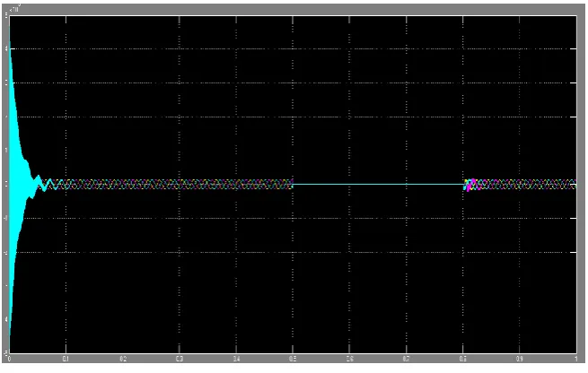Click the 0.2 time axis label

pos(123,360)
